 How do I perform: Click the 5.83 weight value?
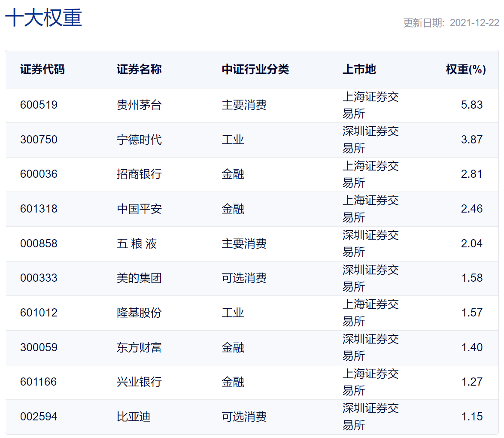(472, 105)
